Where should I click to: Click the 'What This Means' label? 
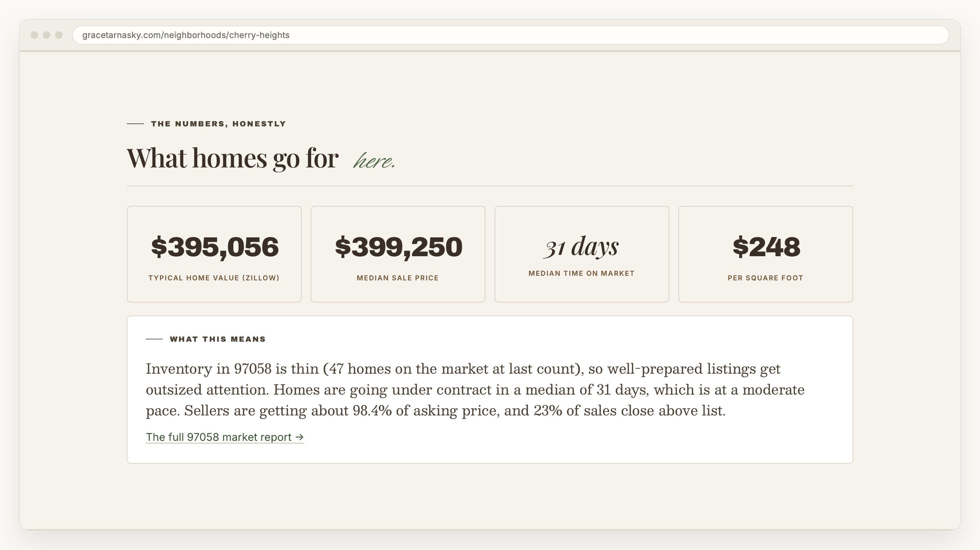click(218, 339)
